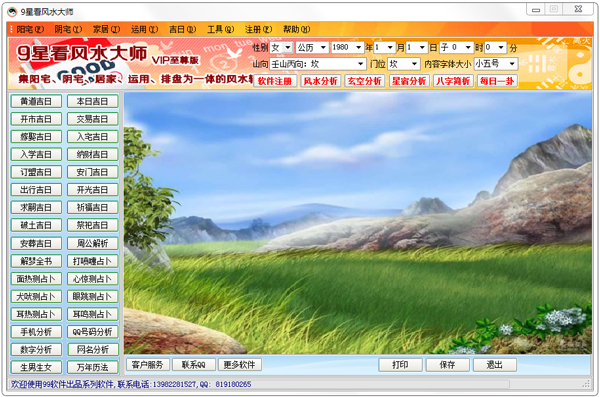
Task: Open 交易吉日 in the sidebar
Action: (93, 119)
